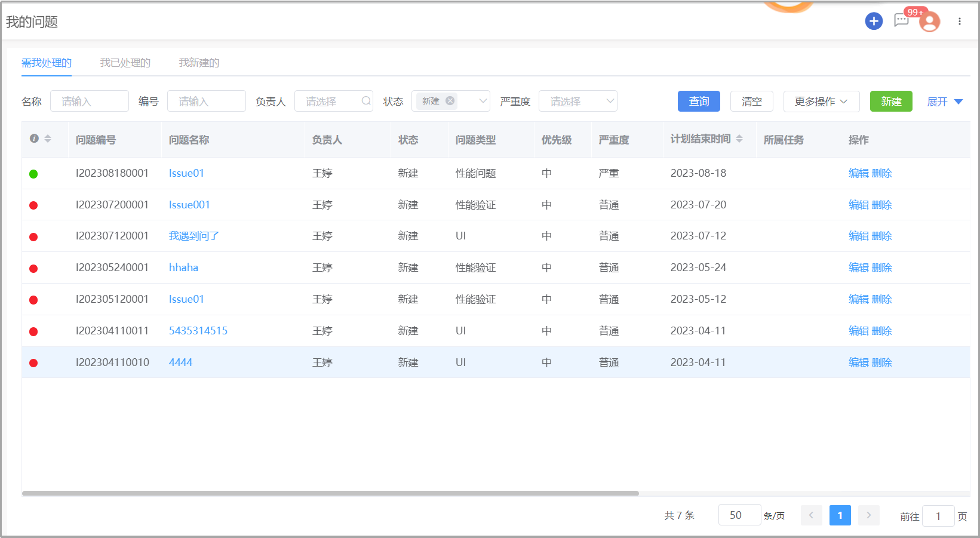Viewport: 980px width, 538px height.
Task: Sort by 计划结束时间 column arrows
Action: tap(739, 139)
